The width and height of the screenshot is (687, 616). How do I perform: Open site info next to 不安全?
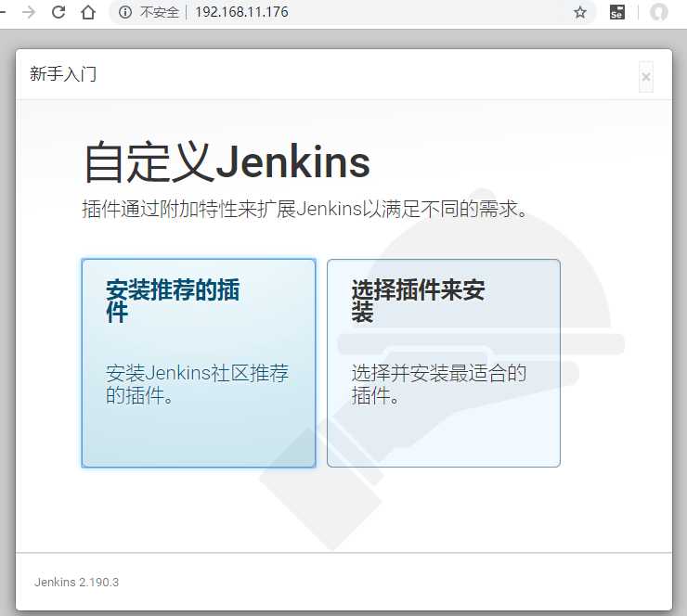pos(125,12)
